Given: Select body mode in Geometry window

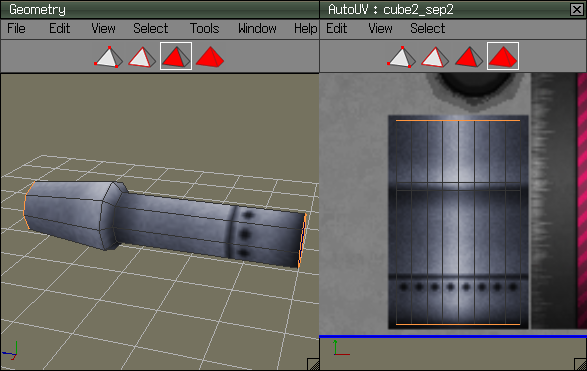Looking at the screenshot, I should click(x=210, y=57).
